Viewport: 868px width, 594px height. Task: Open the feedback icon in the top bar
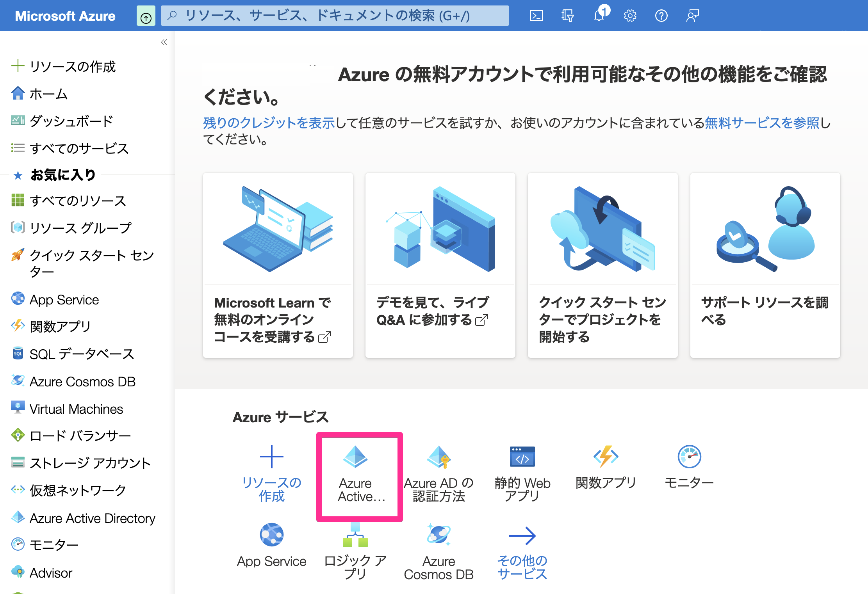692,16
